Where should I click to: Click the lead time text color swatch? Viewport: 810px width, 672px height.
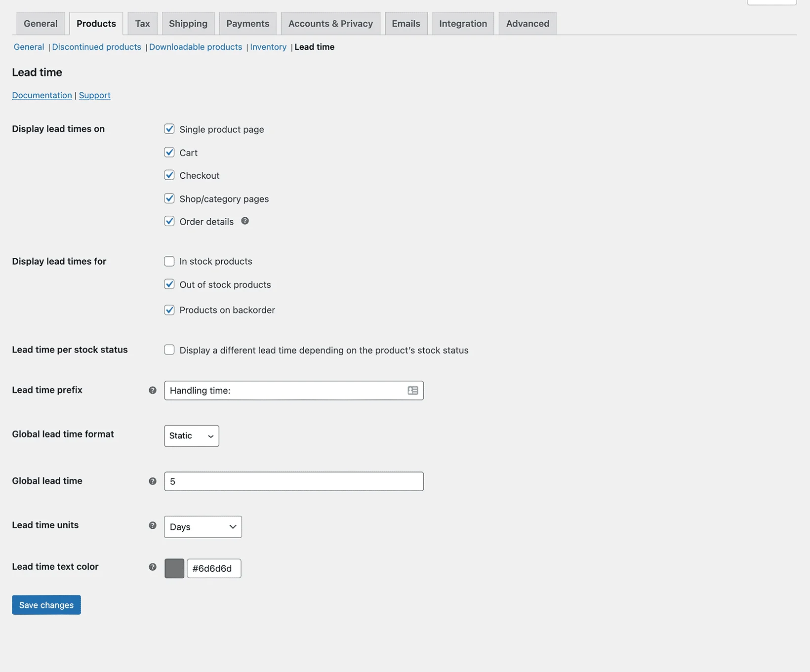tap(174, 568)
